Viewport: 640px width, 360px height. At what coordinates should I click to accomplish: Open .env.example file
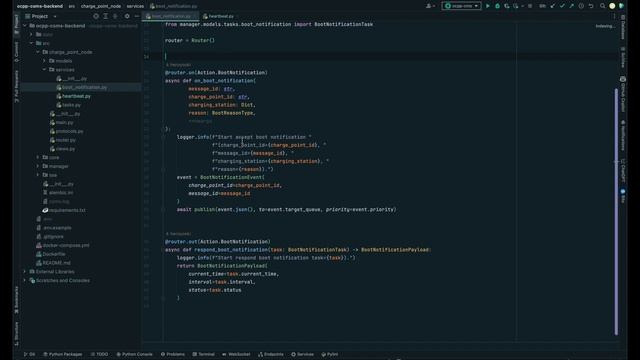[54, 228]
